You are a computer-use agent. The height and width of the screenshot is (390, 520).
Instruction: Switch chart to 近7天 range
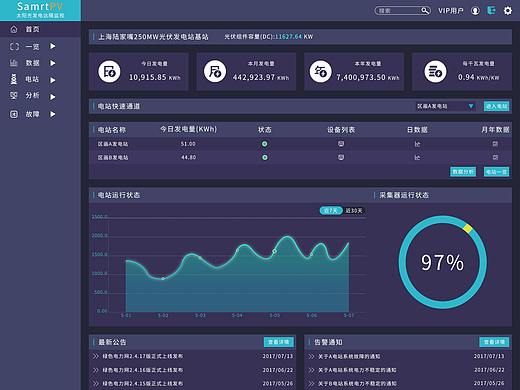(331, 211)
